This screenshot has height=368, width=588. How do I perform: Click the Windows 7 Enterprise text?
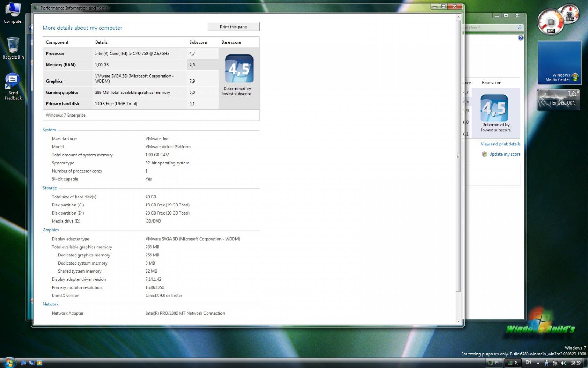coord(65,115)
